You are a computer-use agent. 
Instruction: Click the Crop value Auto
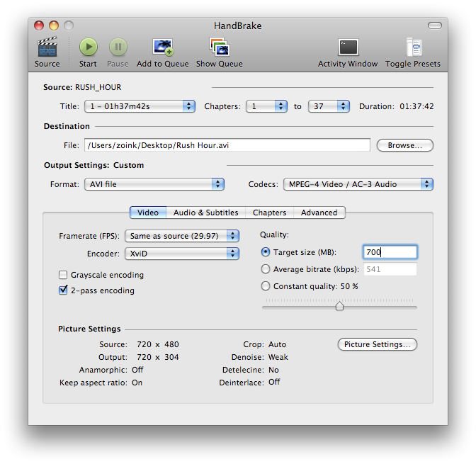[x=277, y=344]
